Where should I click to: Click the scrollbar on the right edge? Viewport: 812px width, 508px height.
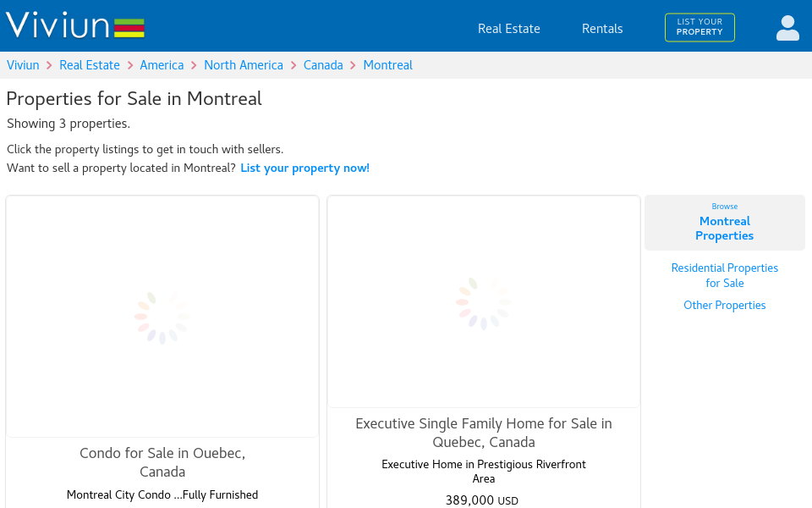(x=808, y=254)
